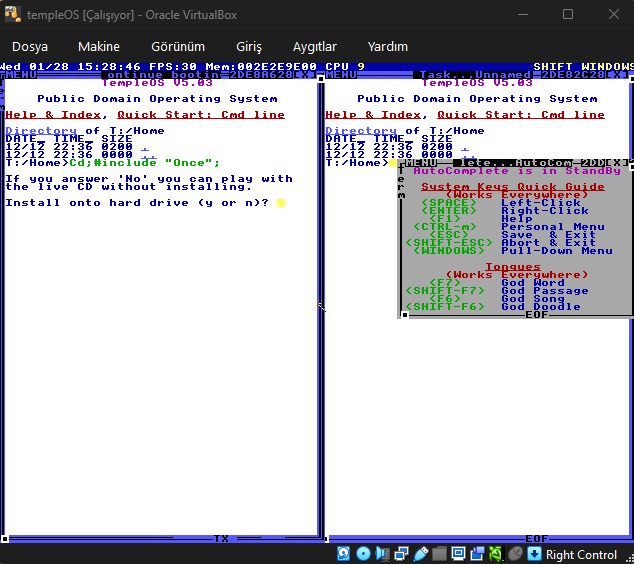Click 'AutoComplete is in StandBy' text

(x=517, y=171)
